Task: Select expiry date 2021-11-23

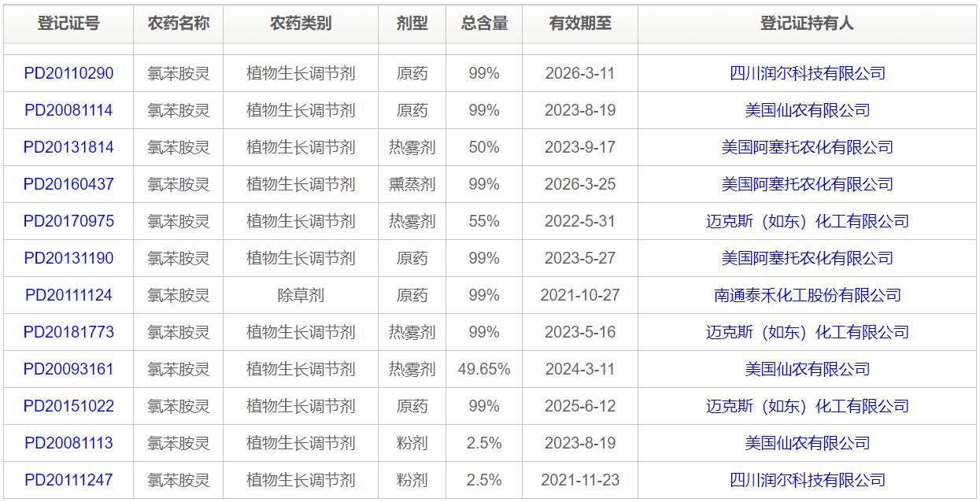Action: (x=580, y=480)
